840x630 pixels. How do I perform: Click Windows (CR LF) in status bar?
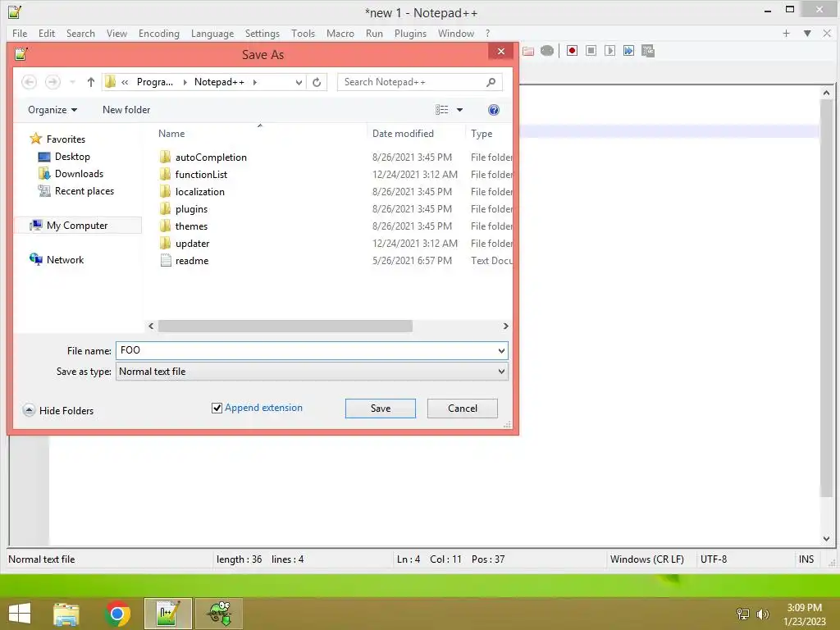point(646,559)
